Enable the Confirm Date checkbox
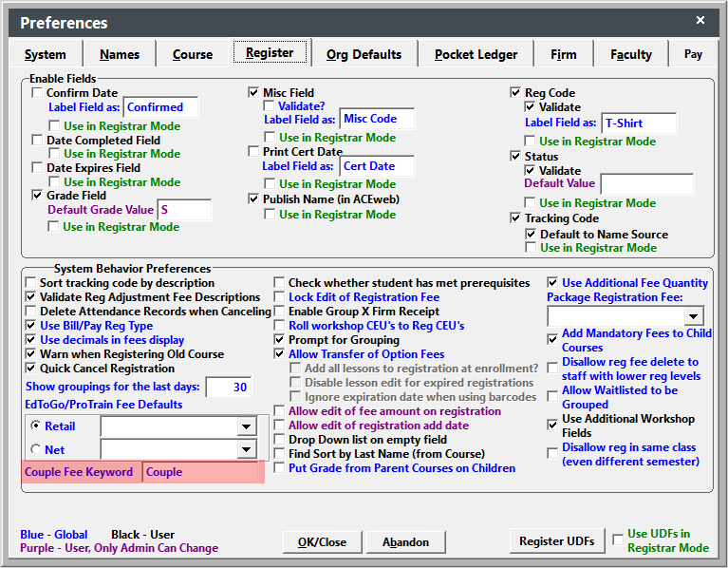This screenshot has height=568, width=728. pyautogui.click(x=37, y=92)
